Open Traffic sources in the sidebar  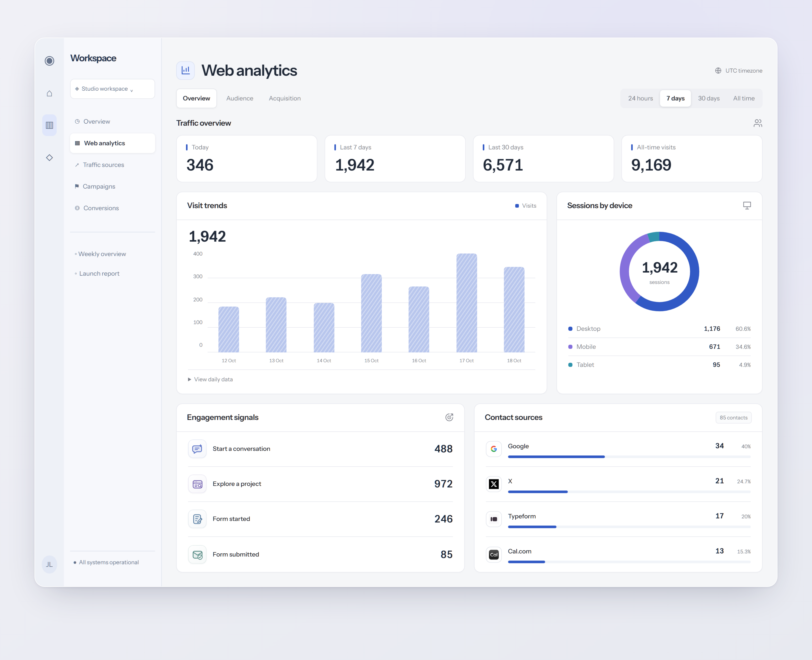point(112,165)
